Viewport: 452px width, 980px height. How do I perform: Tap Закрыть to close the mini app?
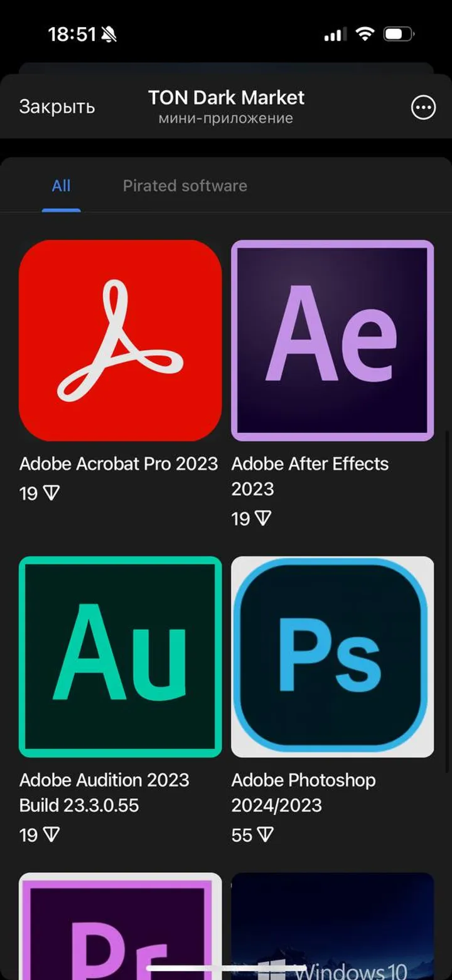pyautogui.click(x=56, y=107)
